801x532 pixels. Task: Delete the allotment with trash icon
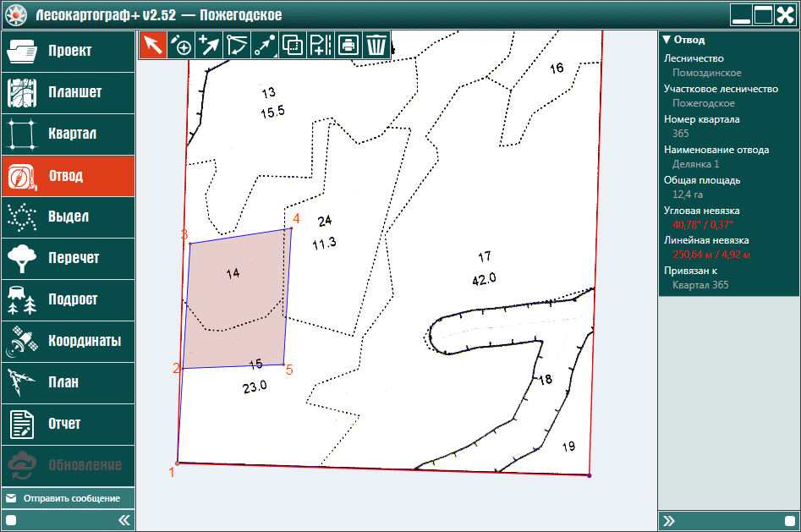[376, 45]
